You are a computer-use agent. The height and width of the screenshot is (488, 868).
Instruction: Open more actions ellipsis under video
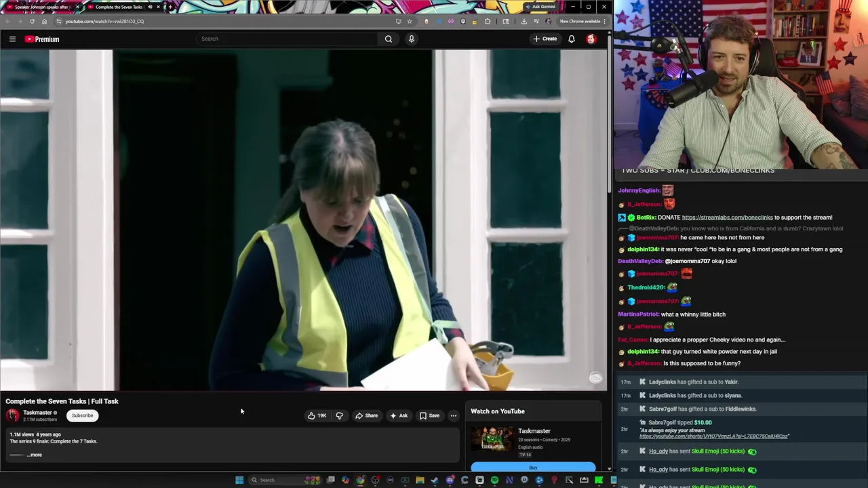454,415
